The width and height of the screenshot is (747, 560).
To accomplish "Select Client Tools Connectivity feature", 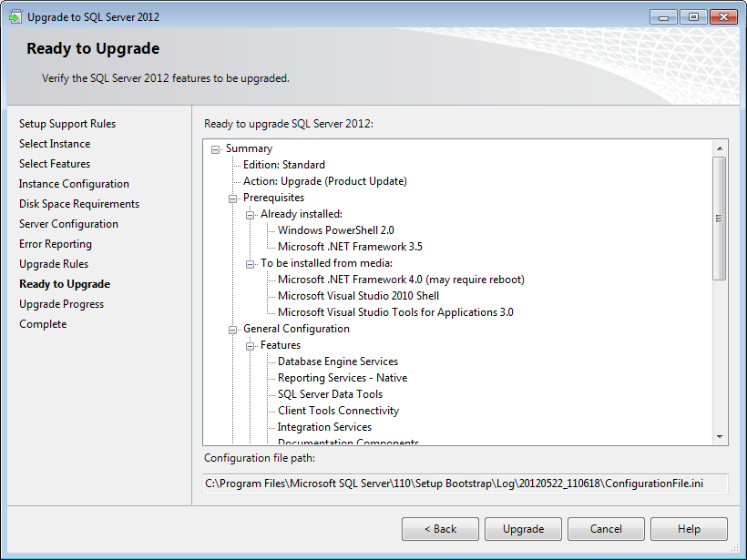I will [339, 411].
